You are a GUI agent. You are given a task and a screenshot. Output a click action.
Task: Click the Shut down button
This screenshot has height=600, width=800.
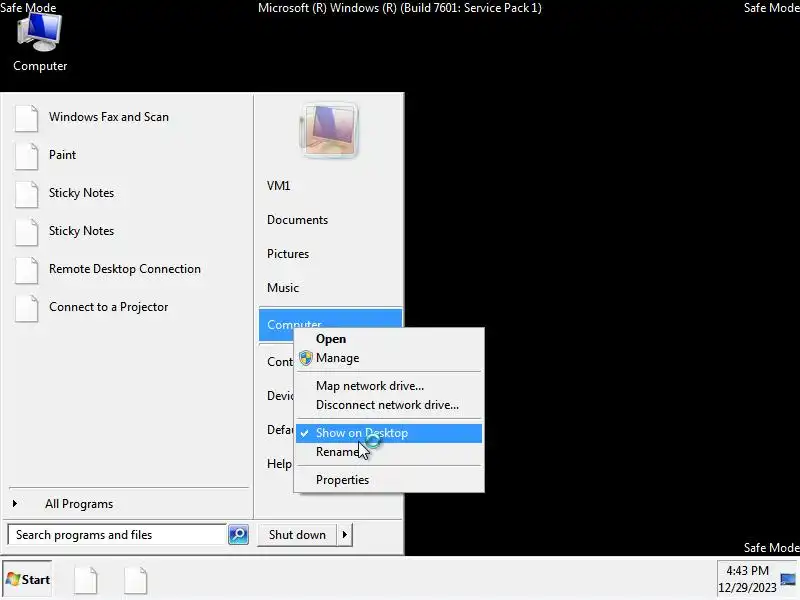pyautogui.click(x=297, y=535)
